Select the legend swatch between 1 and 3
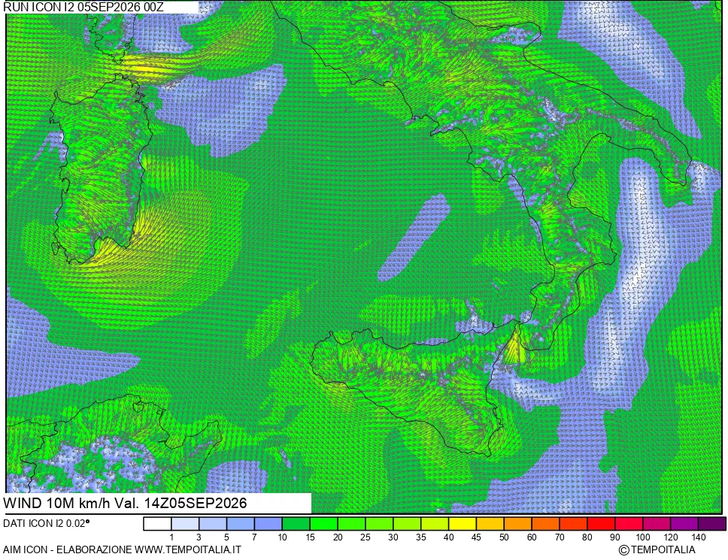This screenshot has height=560, width=728. pos(185,524)
